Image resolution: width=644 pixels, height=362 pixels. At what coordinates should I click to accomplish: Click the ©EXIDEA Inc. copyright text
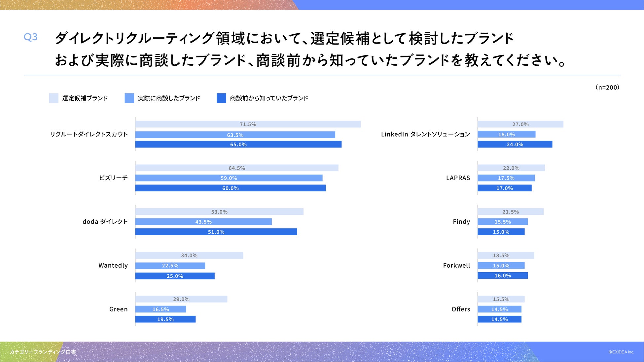(621, 352)
